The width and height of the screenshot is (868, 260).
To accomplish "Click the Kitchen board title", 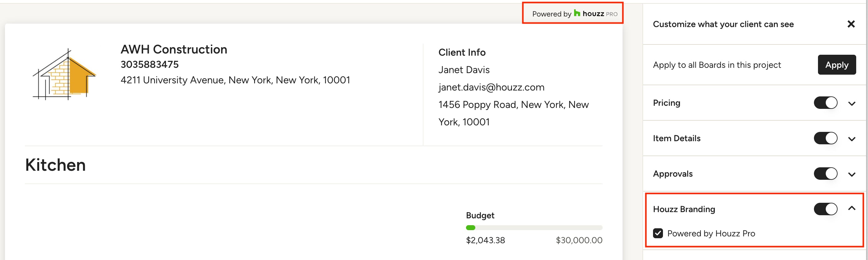I will (x=55, y=165).
